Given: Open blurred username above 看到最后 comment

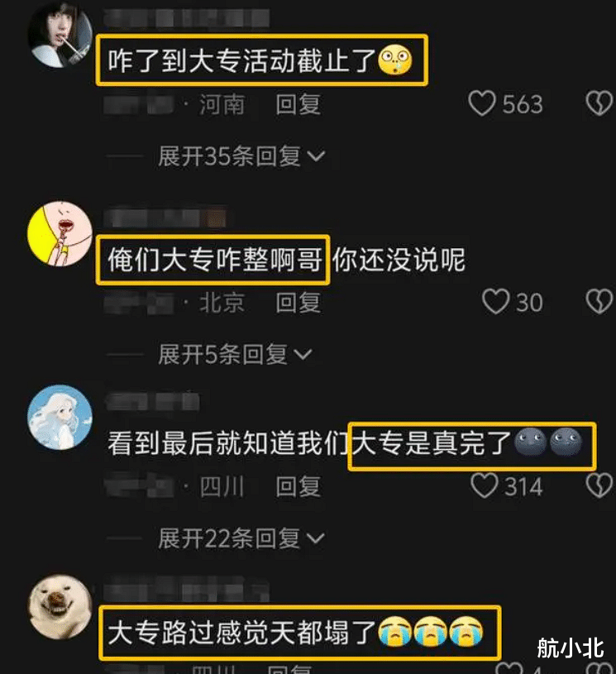Looking at the screenshot, I should (x=152, y=401).
